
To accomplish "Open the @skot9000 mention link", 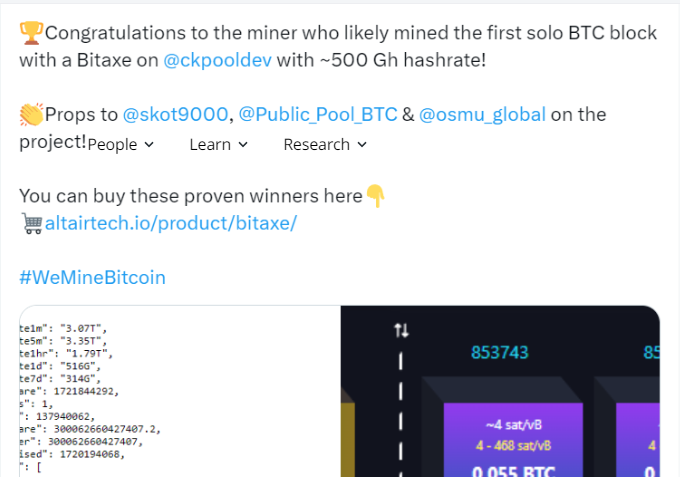I will tap(175, 114).
